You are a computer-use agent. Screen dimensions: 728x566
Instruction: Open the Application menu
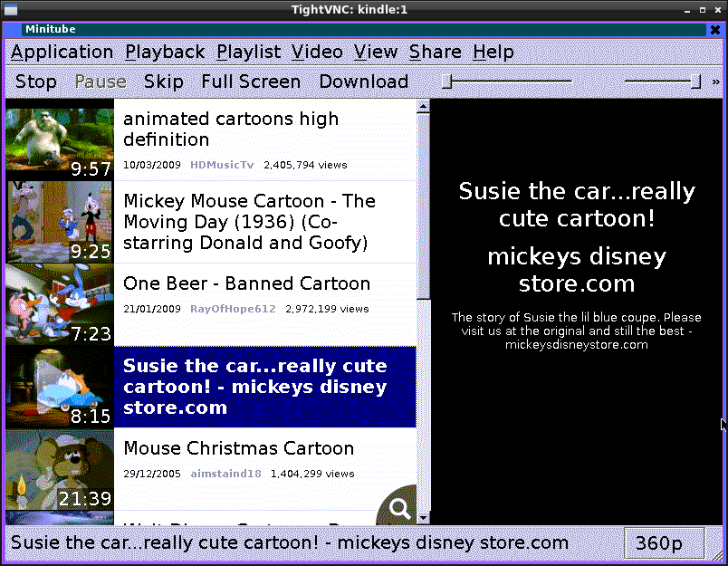pos(62,53)
